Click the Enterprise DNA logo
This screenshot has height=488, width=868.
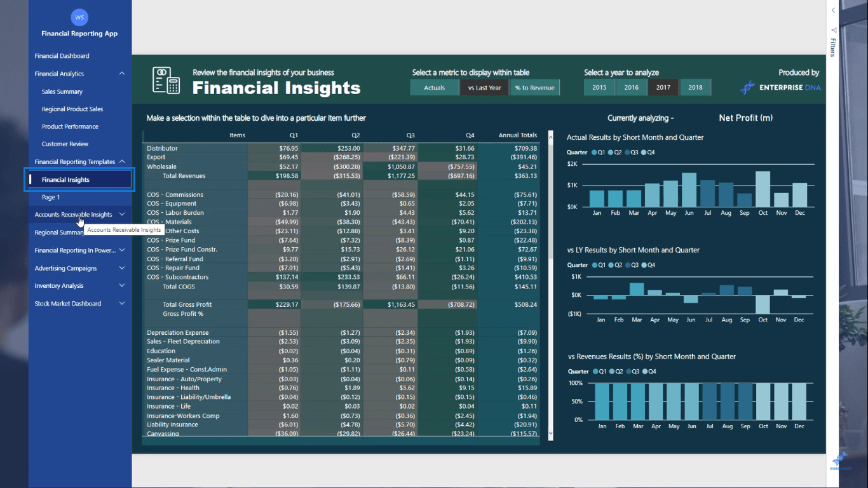[781, 88]
